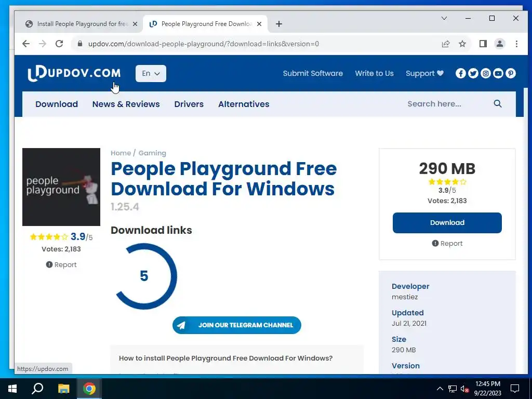Image resolution: width=532 pixels, height=399 pixels.
Task: Bookmark this page with star icon
Action: click(462, 44)
